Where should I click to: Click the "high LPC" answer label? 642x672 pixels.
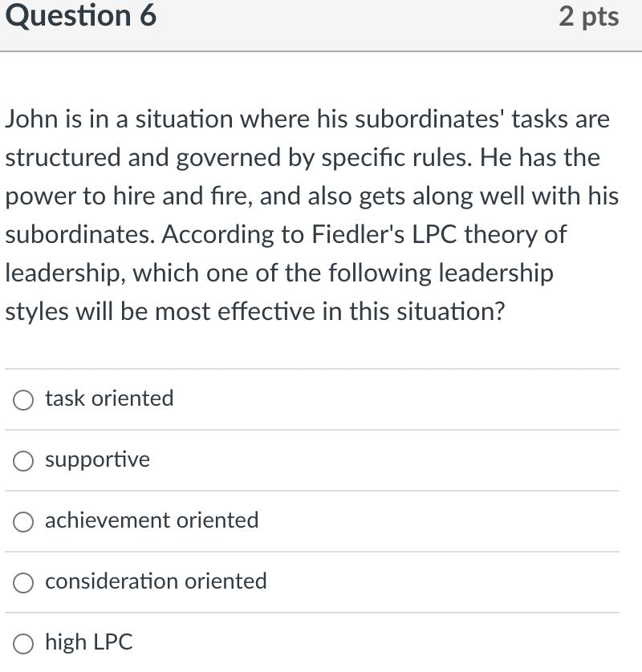coord(88,642)
